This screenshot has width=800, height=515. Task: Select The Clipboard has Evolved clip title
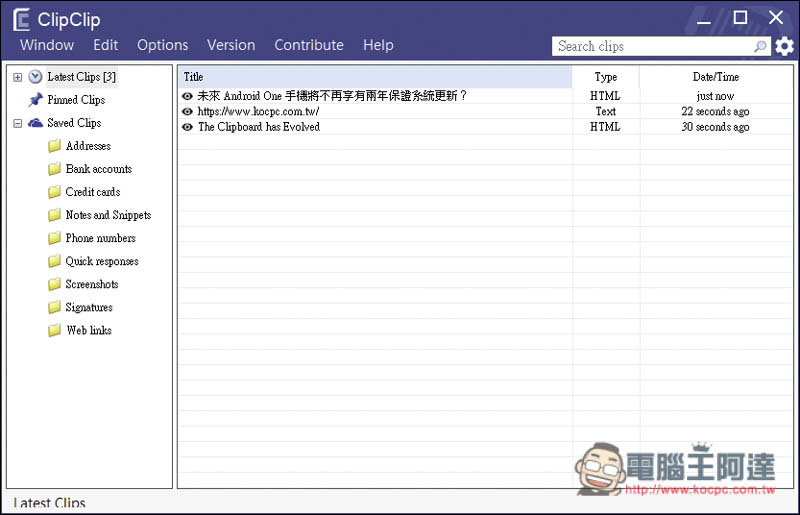[x=259, y=127]
